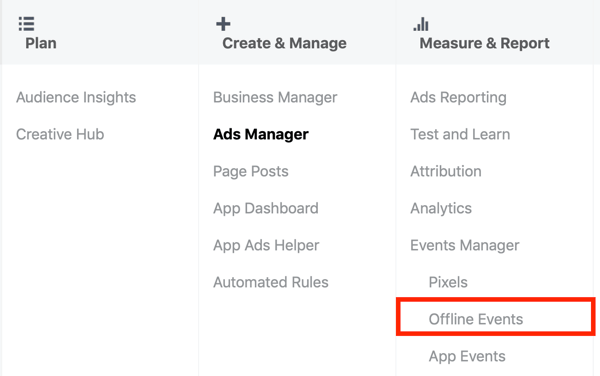This screenshot has height=376, width=600.
Task: Go to Business Manager
Action: click(275, 98)
